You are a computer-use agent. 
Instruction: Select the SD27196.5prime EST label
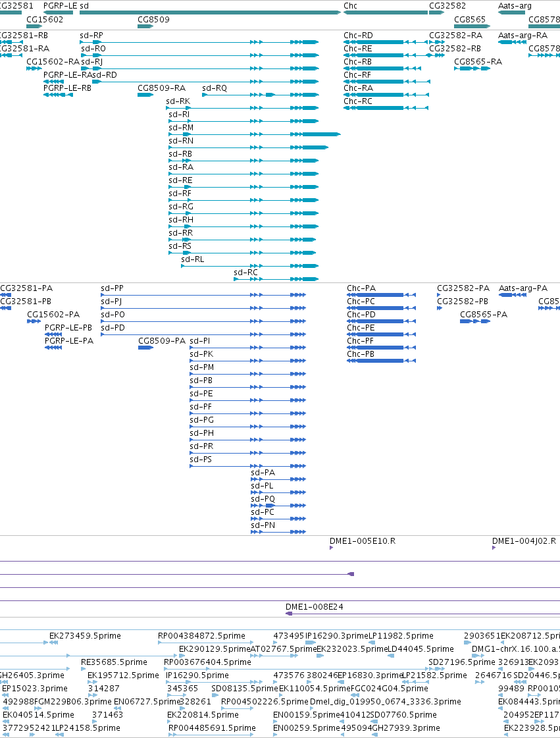pyautogui.click(x=462, y=662)
